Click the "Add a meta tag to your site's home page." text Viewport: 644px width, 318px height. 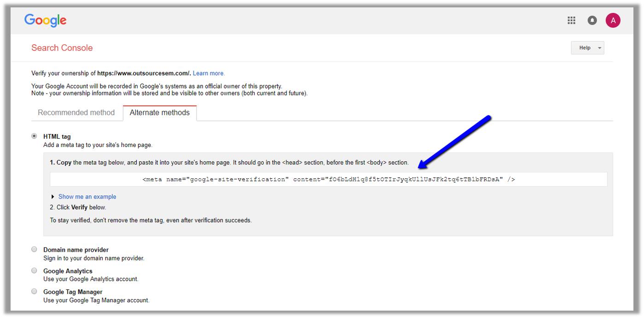pyautogui.click(x=98, y=145)
